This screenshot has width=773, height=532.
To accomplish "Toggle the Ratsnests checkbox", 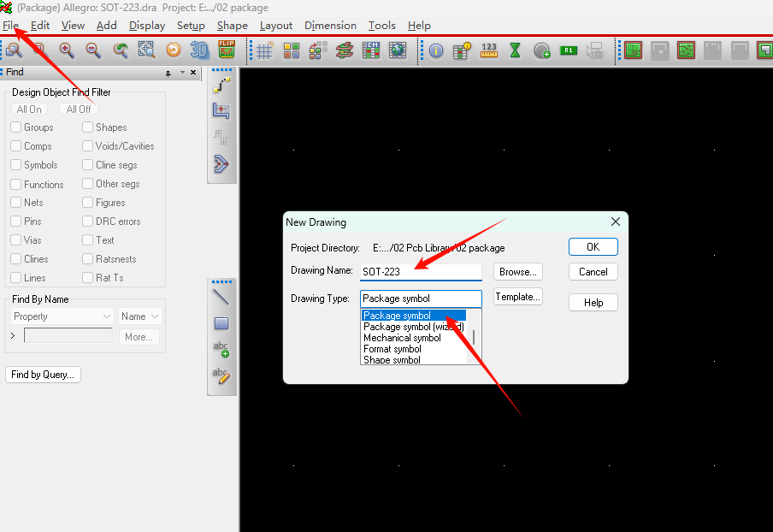I will point(88,259).
